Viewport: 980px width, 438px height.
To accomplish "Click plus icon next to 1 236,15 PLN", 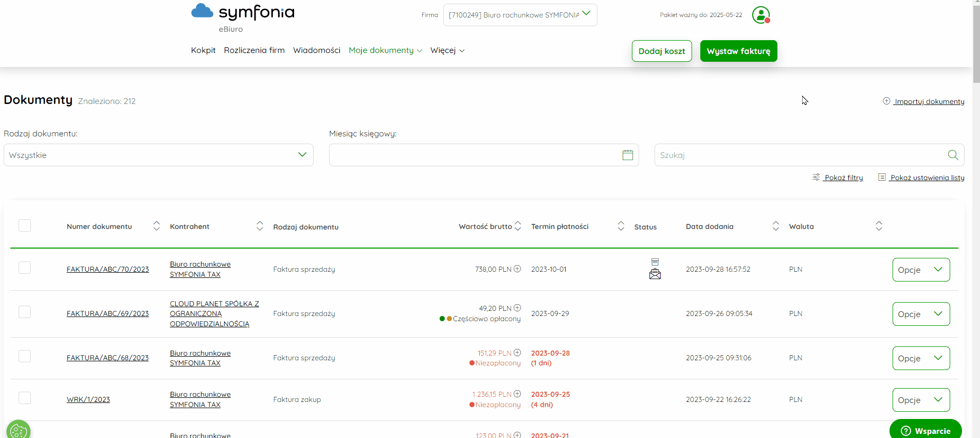I will 517,394.
